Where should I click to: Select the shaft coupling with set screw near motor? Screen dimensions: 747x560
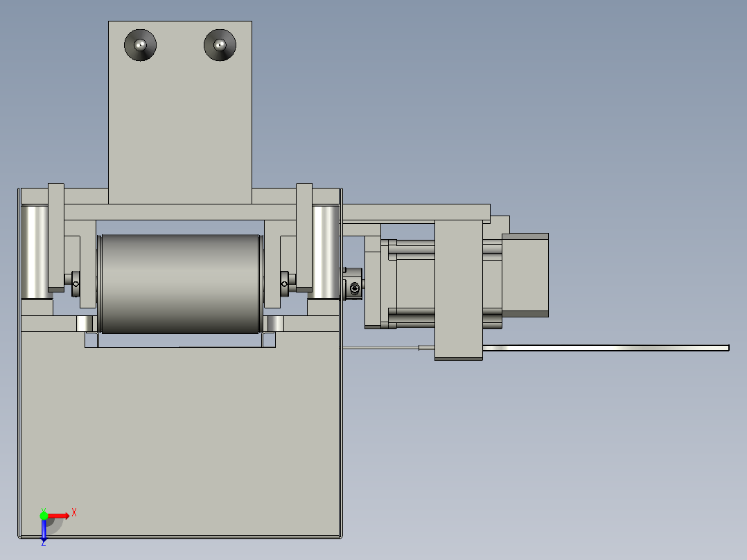(353, 284)
